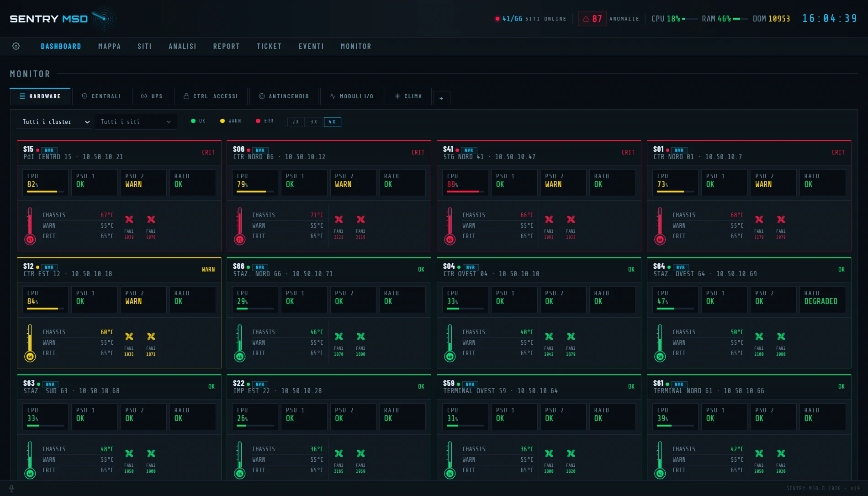Screen dimensions: 868x496
Task: Click FAN1 icon on S61 card
Action: click(759, 453)
